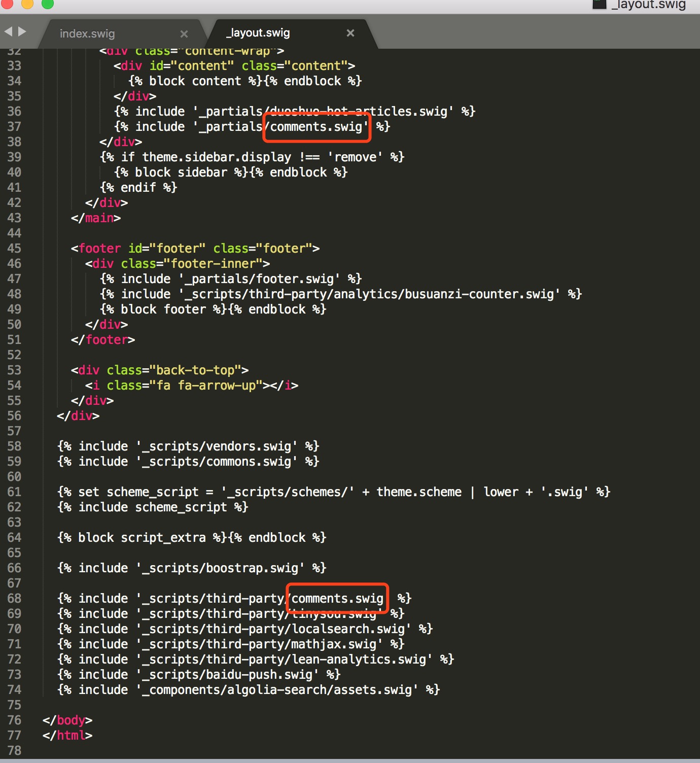
Task: Click 'set scheme_script' on line 61
Action: pyautogui.click(x=138, y=492)
